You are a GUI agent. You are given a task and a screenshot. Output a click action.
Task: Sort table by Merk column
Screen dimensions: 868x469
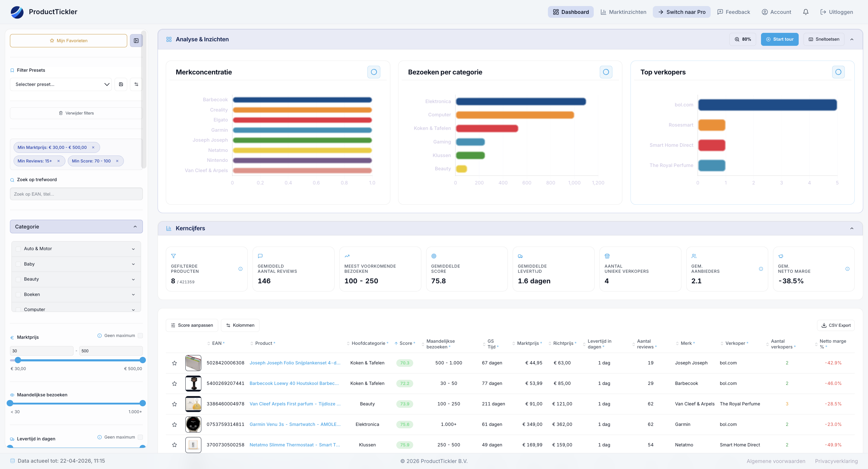(x=685, y=343)
